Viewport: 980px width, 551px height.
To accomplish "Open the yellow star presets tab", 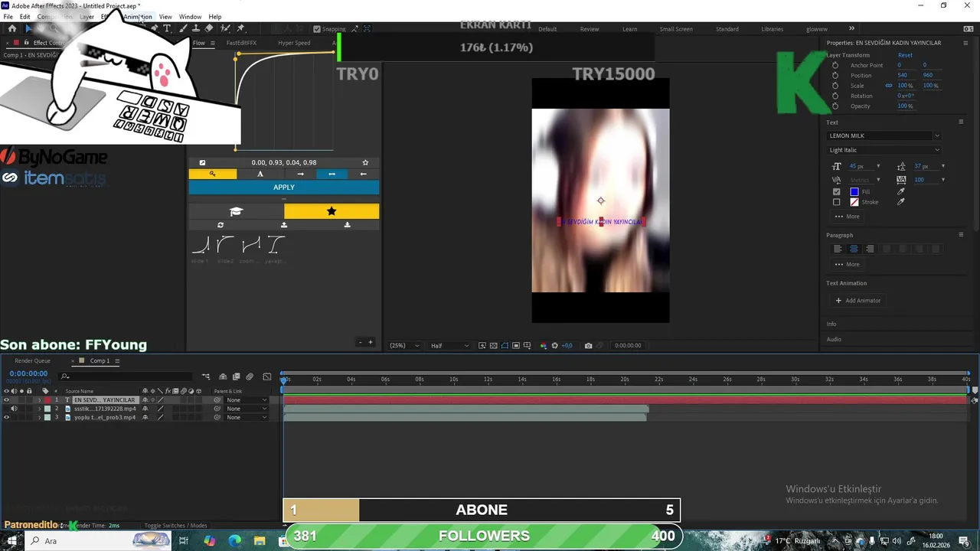I will (x=332, y=211).
